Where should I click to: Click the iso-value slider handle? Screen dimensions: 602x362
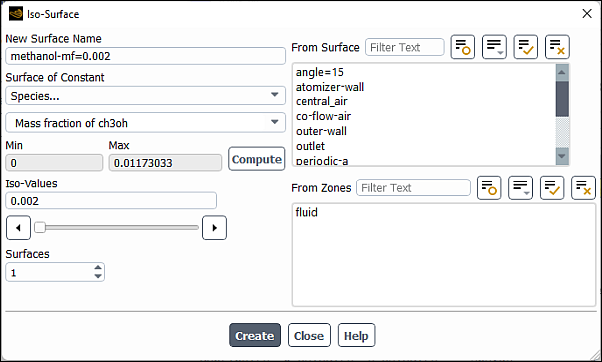coord(40,227)
